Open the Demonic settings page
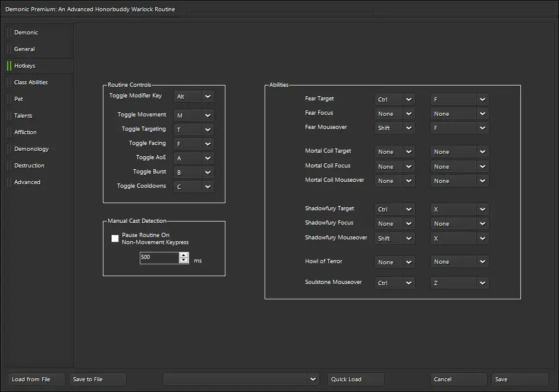Viewport: 559px width, 392px height. point(39,33)
